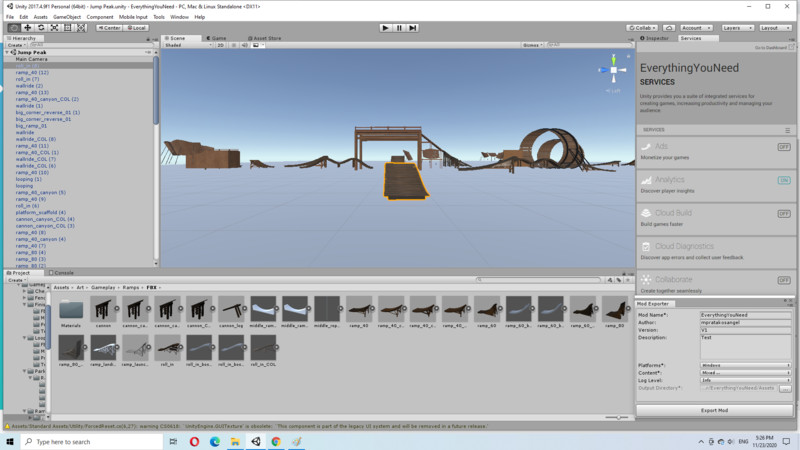Open the Platforms dropdown in Mod Exporter
This screenshot has height=450, width=800.
point(745,365)
